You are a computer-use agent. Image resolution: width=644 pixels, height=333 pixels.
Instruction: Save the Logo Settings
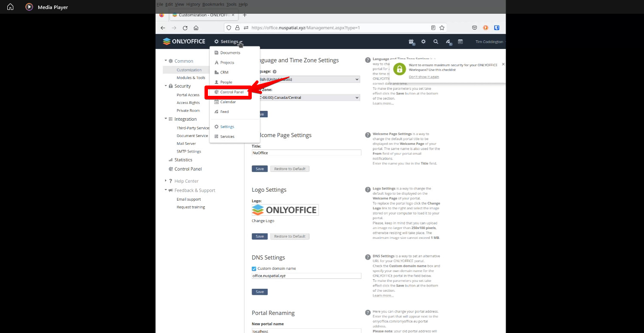(259, 236)
